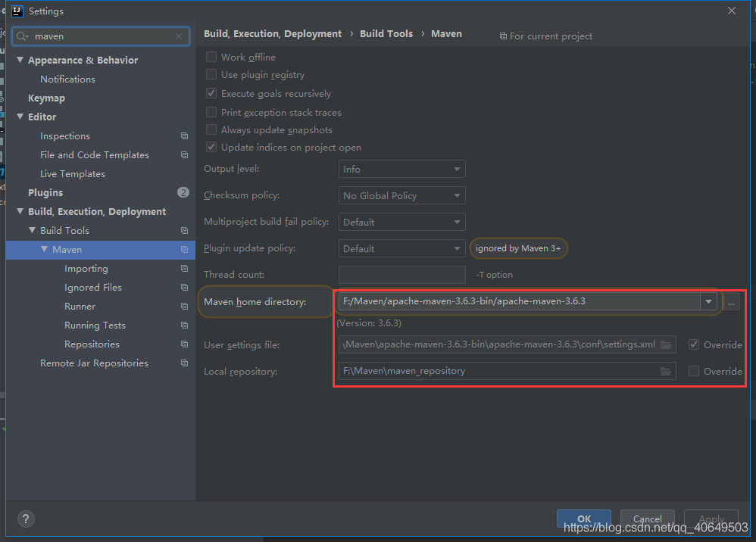The width and height of the screenshot is (756, 542).
Task: Open Maven home directory dropdown arrow
Action: [708, 301]
